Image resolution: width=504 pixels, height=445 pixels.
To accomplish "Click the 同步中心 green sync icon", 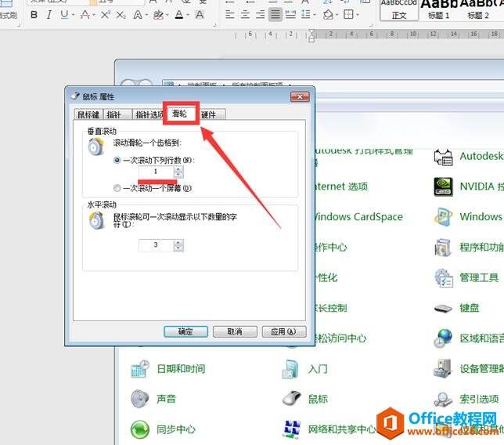I will (140, 429).
